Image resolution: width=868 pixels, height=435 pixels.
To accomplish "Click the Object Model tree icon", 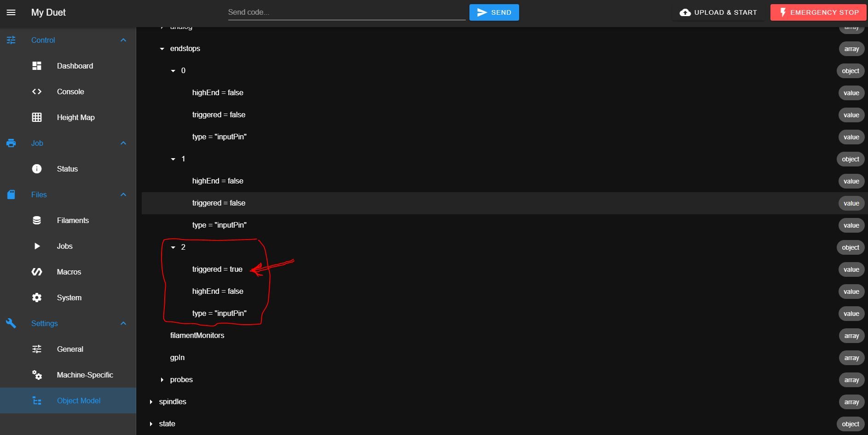I will pyautogui.click(x=37, y=401).
